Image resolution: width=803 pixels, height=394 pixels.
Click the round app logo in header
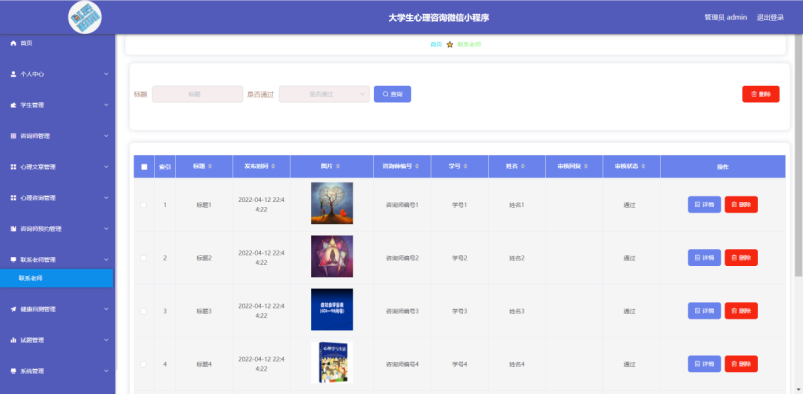click(x=85, y=17)
